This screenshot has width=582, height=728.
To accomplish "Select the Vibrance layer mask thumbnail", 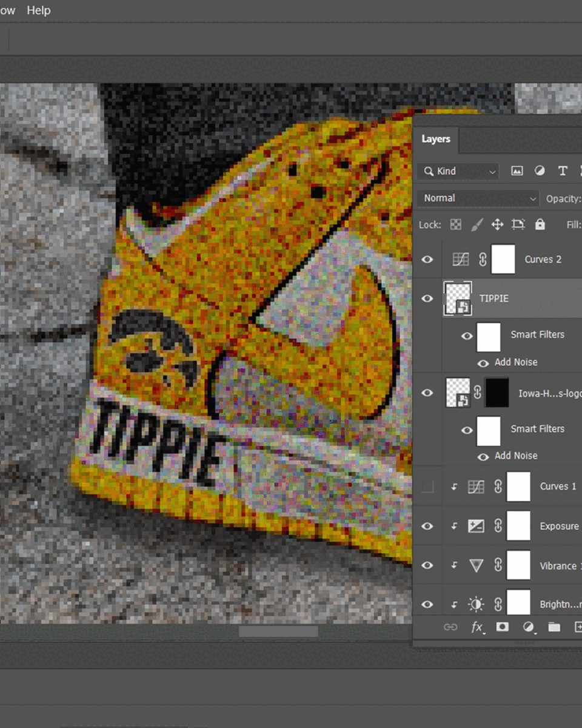I will (x=518, y=565).
